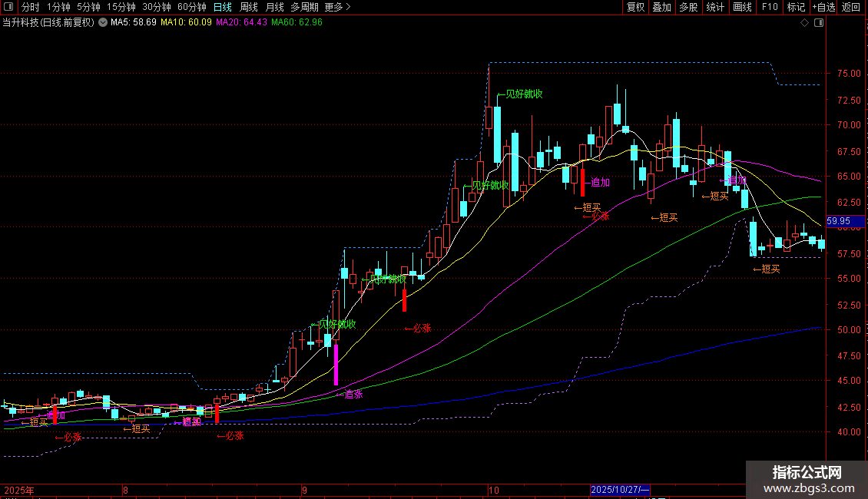Open the 多周期 multi-period view
Image resolution: width=868 pixels, height=499 pixels.
pos(304,7)
